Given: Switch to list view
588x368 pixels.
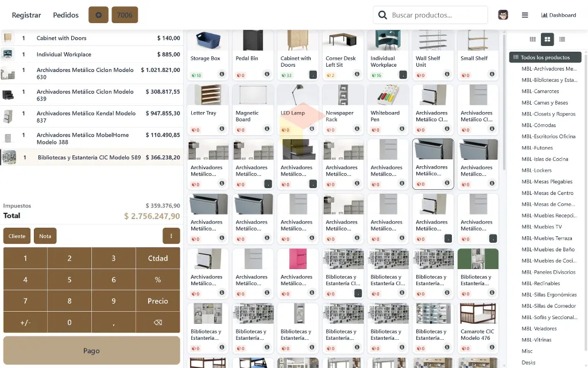Looking at the screenshot, I should [562, 39].
